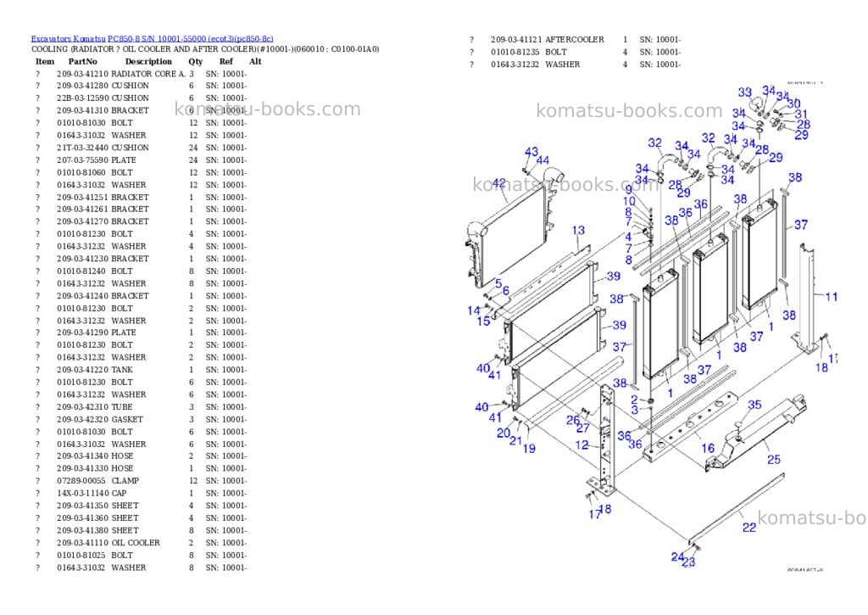The height and width of the screenshot is (615, 868).
Task: Select part number 209-03-41110 OIL COOLER
Action: pos(82,543)
